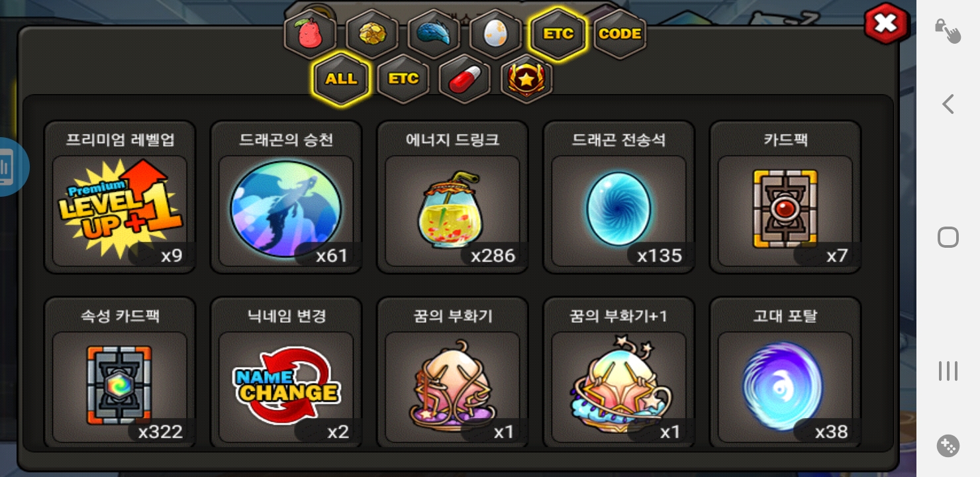Filter by the star badge icon
980x477 pixels.
click(x=527, y=79)
